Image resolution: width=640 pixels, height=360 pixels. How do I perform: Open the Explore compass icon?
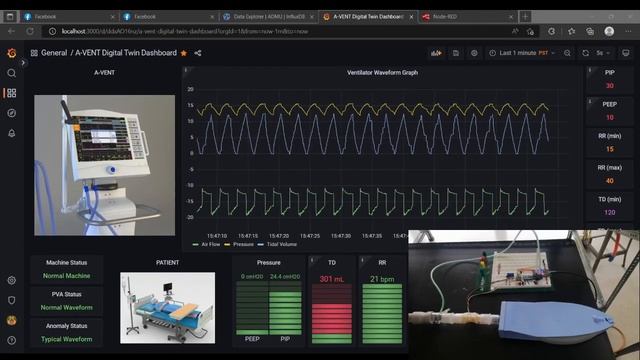(11, 113)
